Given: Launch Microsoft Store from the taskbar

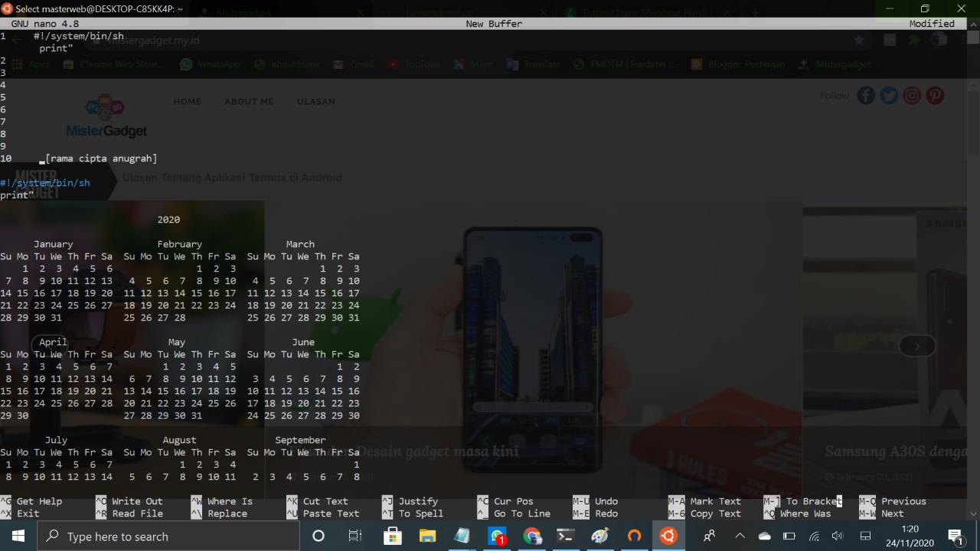Looking at the screenshot, I should tap(392, 536).
